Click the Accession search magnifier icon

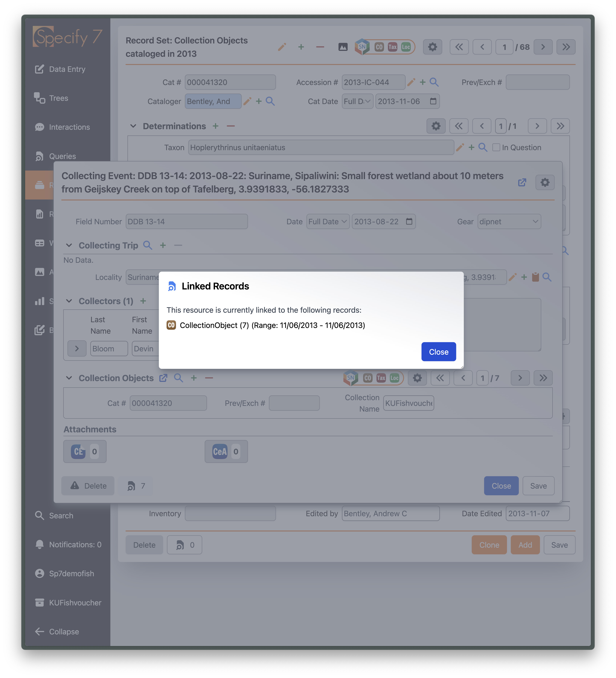click(x=434, y=82)
